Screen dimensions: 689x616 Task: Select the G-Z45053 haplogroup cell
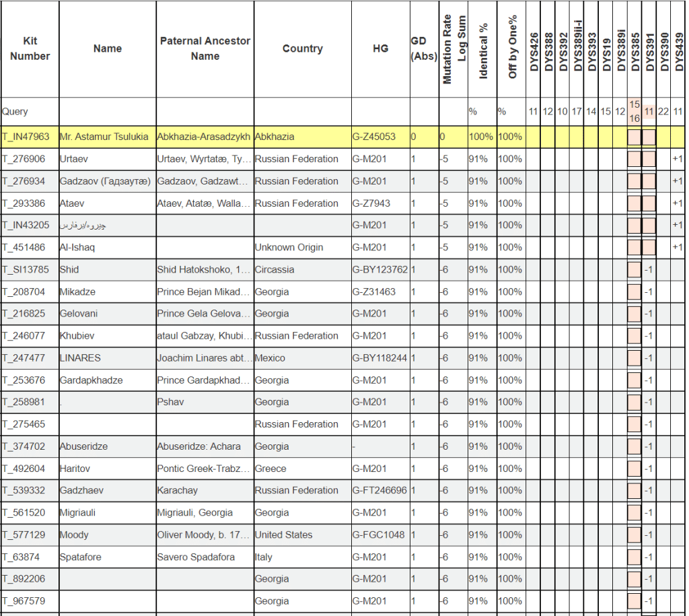click(x=374, y=137)
